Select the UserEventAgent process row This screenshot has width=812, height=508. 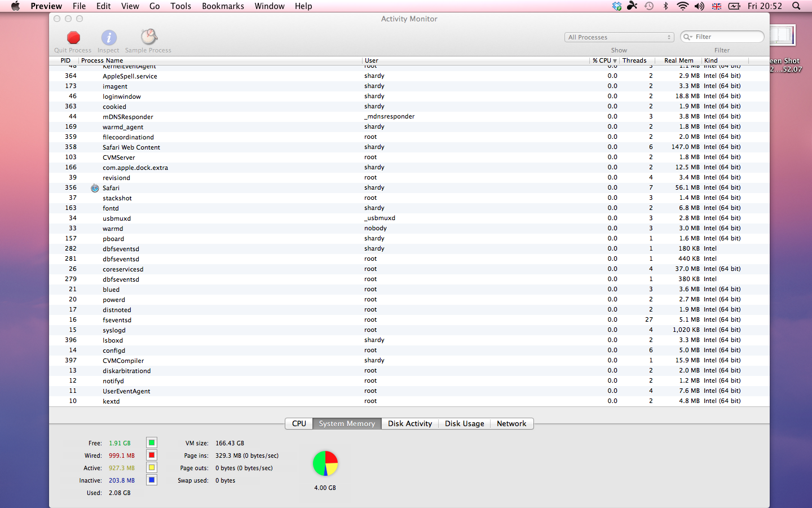coord(409,391)
